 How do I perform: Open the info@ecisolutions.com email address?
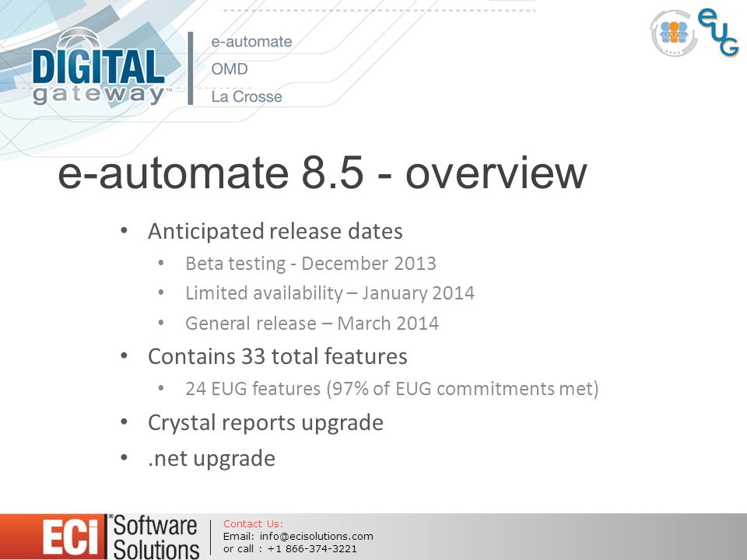(317, 536)
